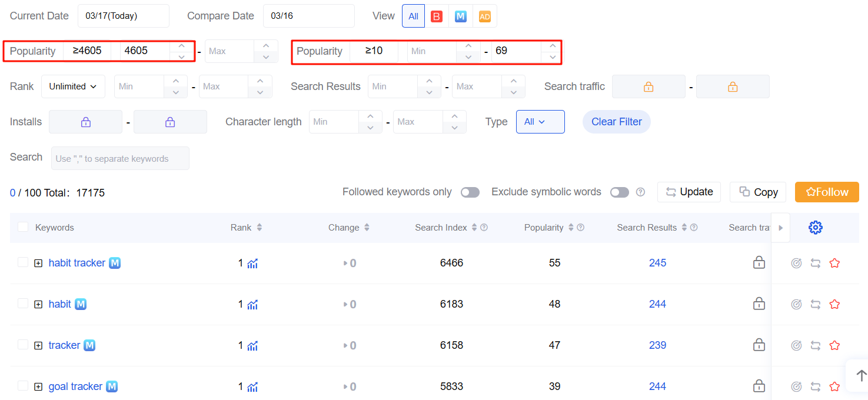Image resolution: width=868 pixels, height=400 pixels.
Task: Expand the habit keyword row
Action: point(38,305)
